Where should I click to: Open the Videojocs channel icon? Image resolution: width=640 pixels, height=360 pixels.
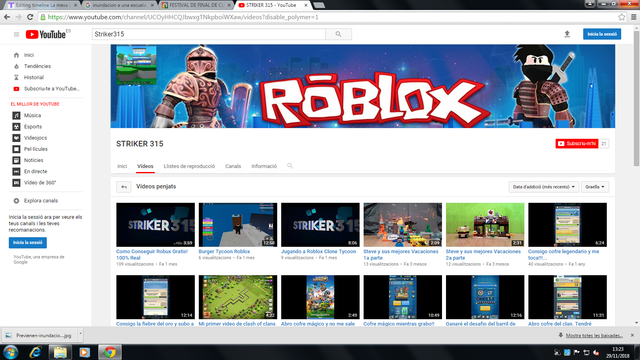click(x=16, y=138)
